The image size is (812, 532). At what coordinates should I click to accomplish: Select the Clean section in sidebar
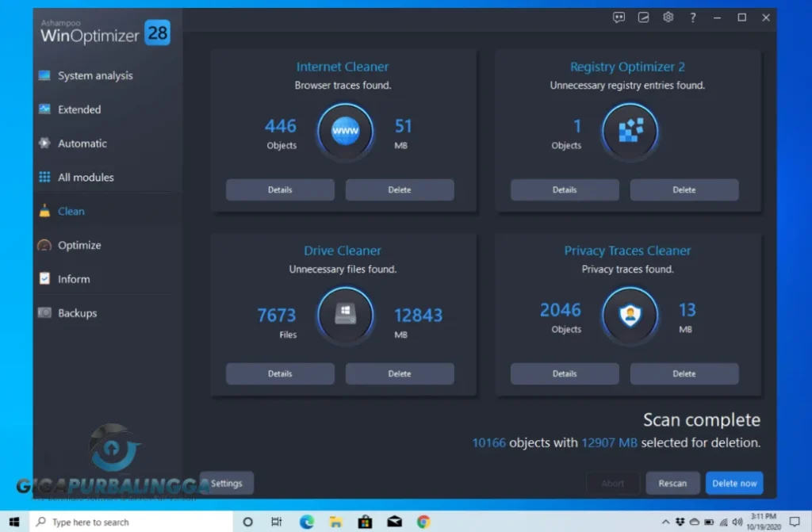click(71, 211)
